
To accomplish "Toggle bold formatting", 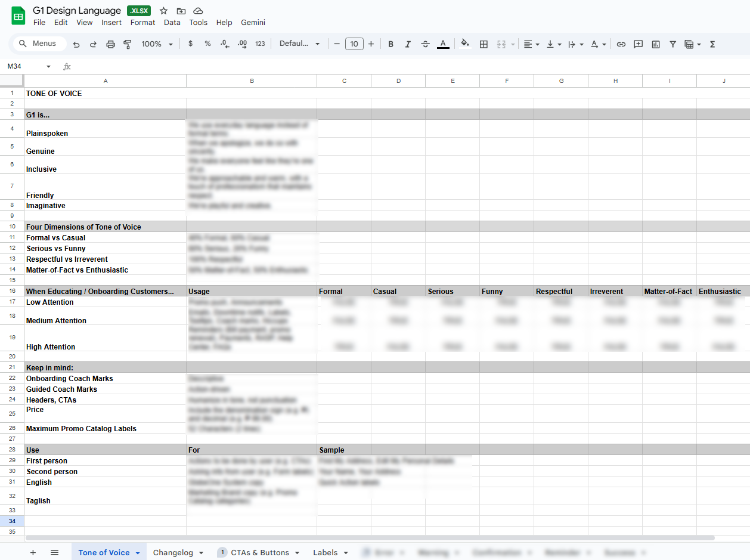I will [x=391, y=44].
